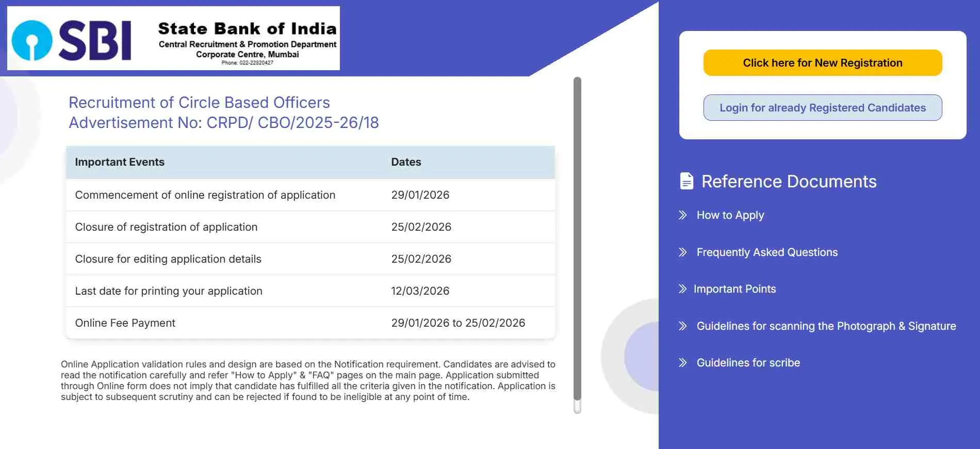Click the double-arrow icon beside Important Points

683,289
